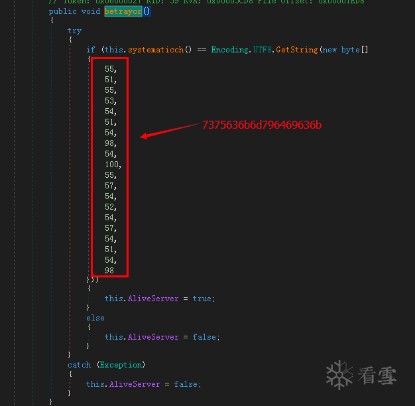Click the watermark logo at bottom right
This screenshot has height=406, width=415.
(x=361, y=375)
